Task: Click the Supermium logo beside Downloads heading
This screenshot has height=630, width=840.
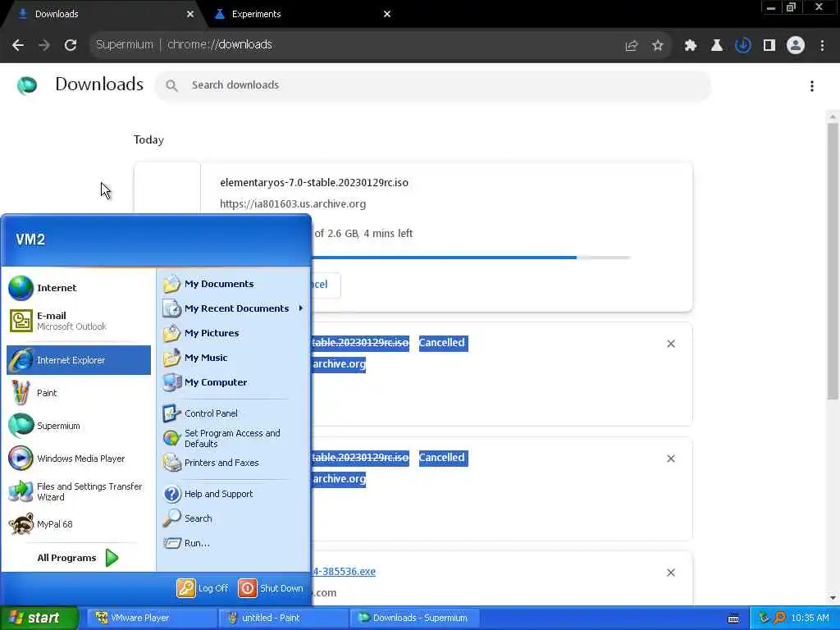Action: (x=27, y=85)
